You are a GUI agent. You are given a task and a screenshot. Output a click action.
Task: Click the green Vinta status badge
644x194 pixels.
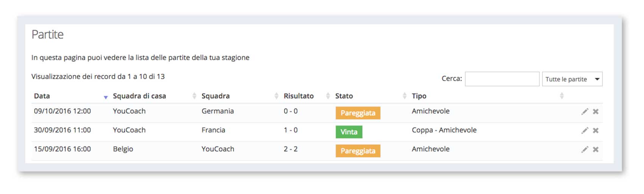pos(349,132)
